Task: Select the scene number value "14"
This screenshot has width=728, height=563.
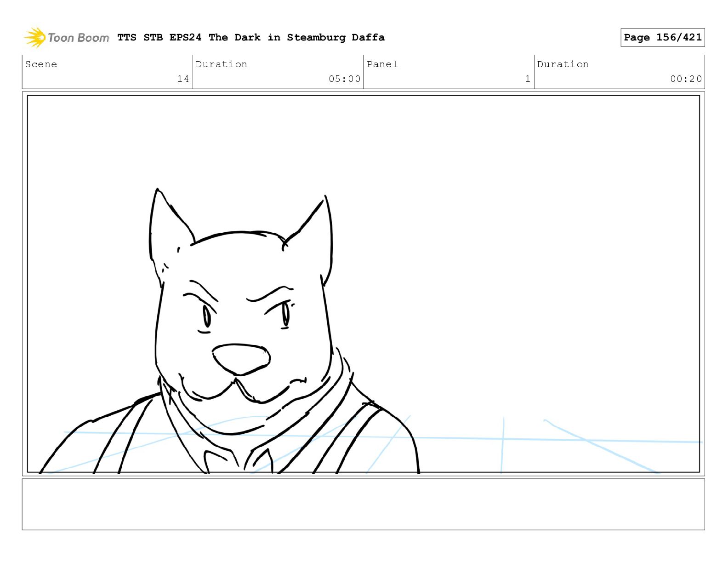Action: click(183, 79)
